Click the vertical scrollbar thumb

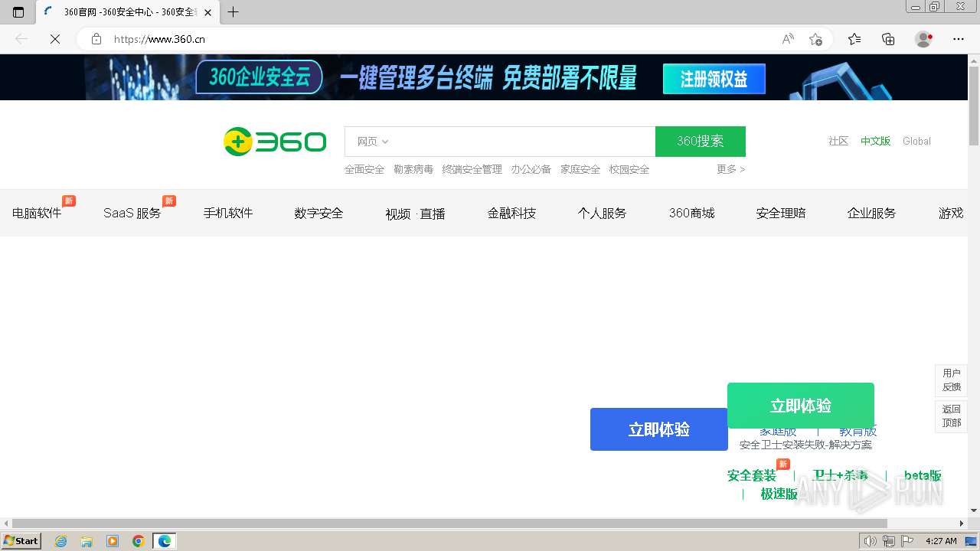[974, 106]
